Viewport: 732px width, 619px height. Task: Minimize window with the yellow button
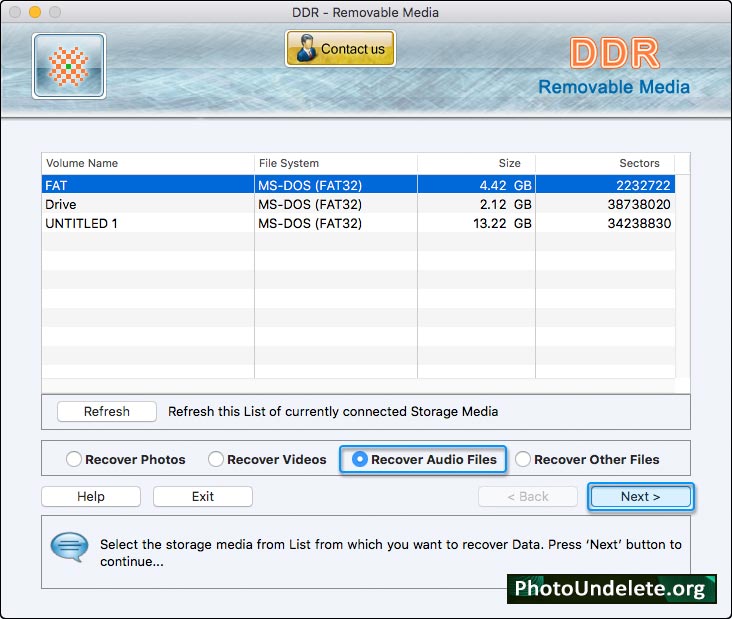[35, 12]
